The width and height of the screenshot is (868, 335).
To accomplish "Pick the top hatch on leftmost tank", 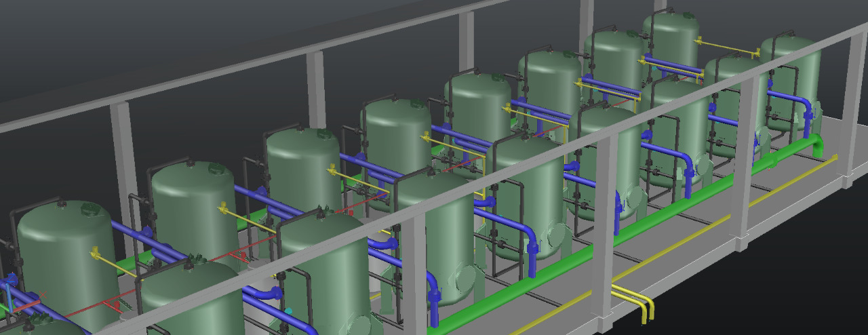I will [x=88, y=210].
